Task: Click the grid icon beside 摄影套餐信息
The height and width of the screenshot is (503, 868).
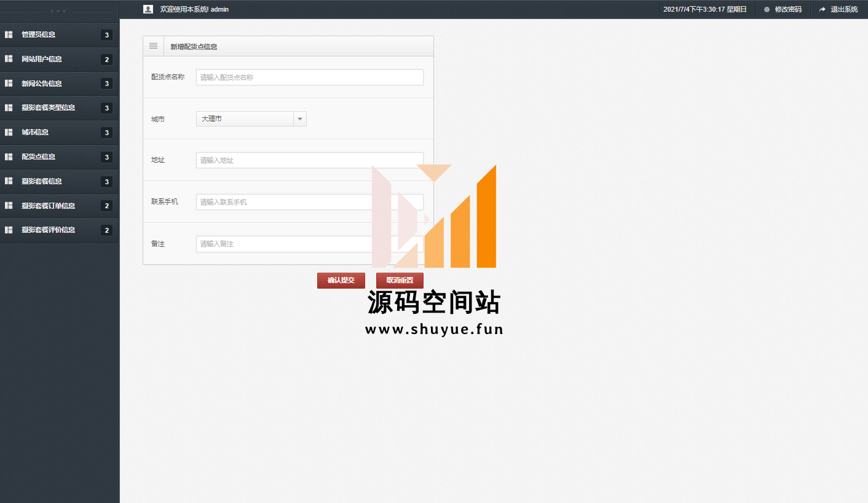Action: coord(9,181)
